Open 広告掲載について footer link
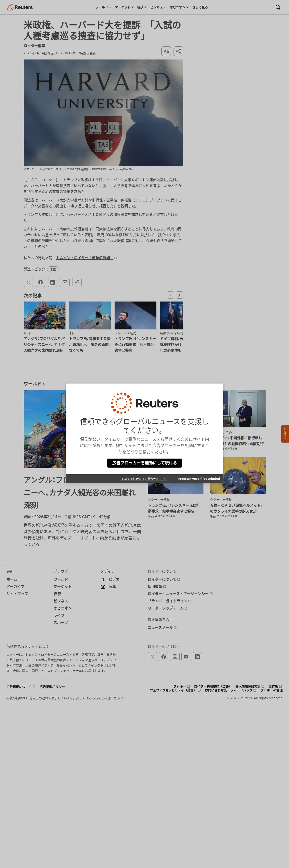This screenshot has height=868, width=289. click(21, 687)
